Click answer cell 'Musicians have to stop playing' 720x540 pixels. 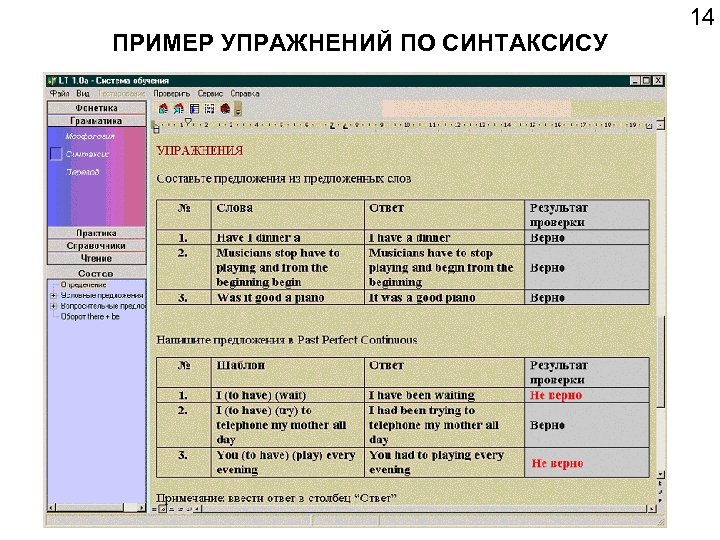click(444, 267)
